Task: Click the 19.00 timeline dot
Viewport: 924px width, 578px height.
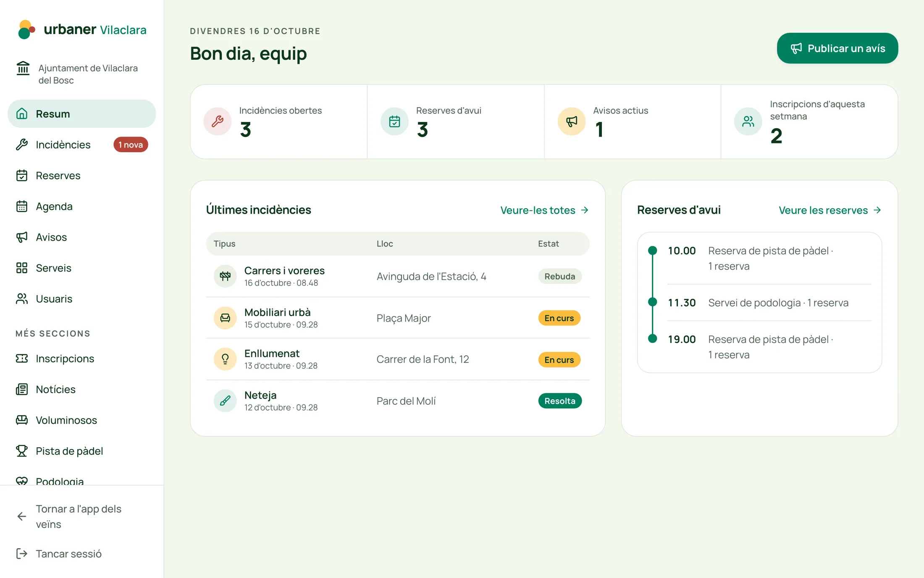Action: (x=652, y=338)
